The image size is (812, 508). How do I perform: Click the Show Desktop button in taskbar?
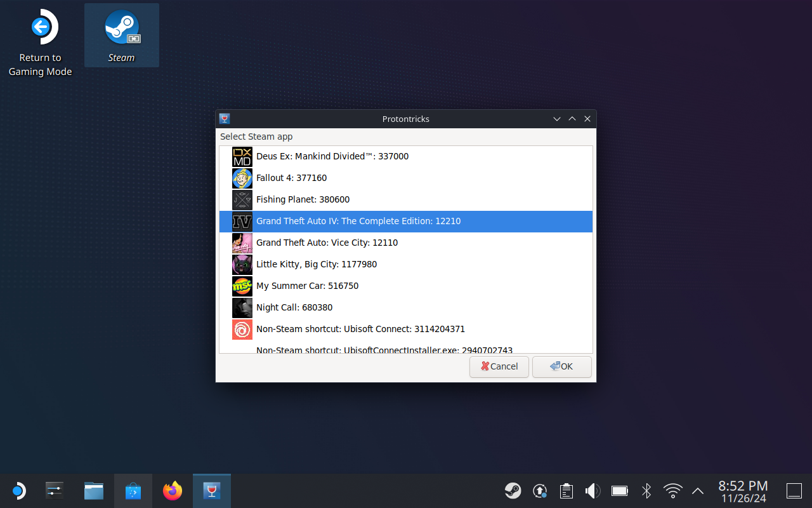pyautogui.click(x=794, y=491)
